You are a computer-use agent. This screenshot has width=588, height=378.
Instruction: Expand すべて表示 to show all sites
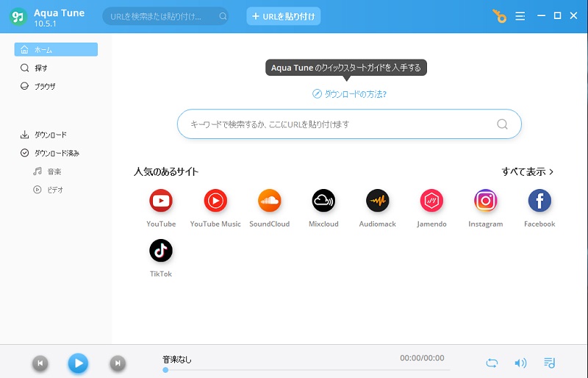click(528, 171)
